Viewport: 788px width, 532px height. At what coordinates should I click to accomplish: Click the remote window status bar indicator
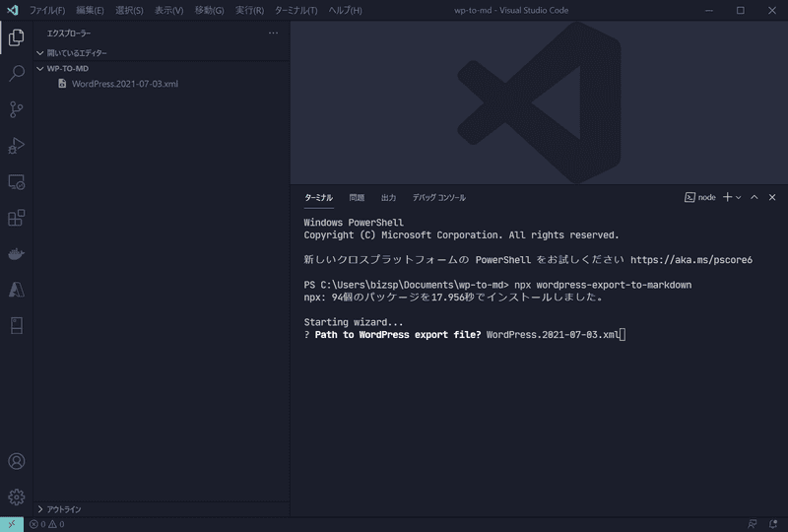pos(12,524)
